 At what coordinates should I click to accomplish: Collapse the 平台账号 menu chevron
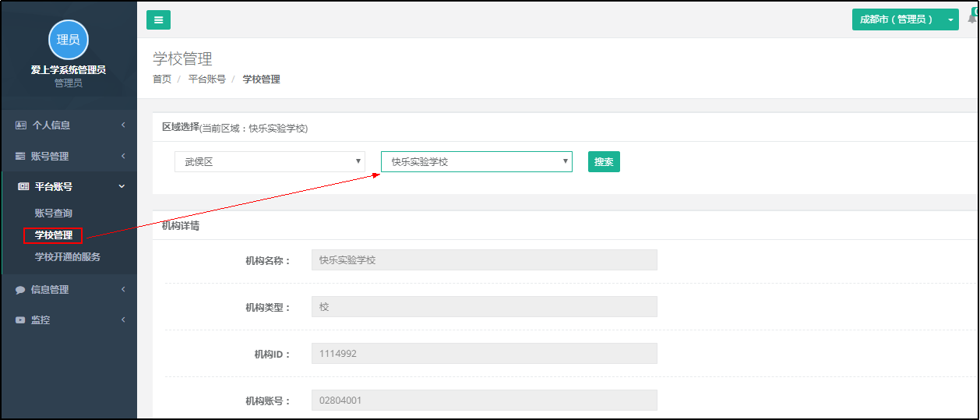[122, 187]
